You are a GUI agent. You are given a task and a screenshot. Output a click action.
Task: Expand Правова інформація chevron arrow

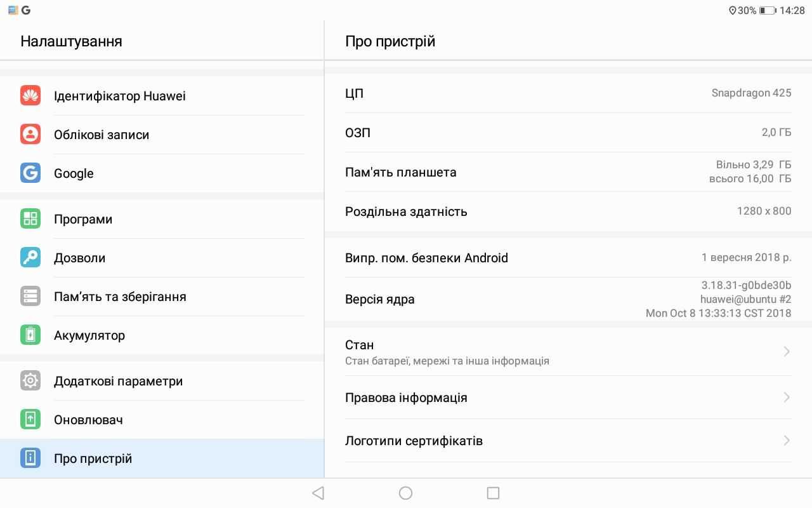coord(787,398)
